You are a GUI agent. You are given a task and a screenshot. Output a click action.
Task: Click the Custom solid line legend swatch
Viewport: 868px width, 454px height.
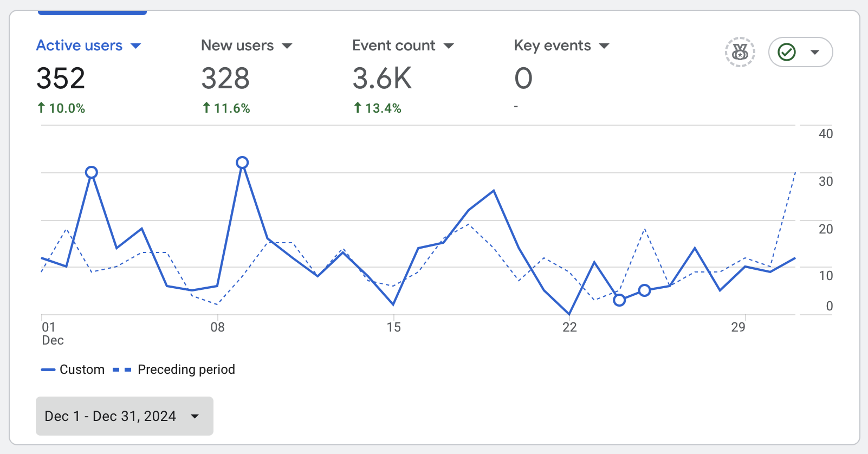coord(48,369)
